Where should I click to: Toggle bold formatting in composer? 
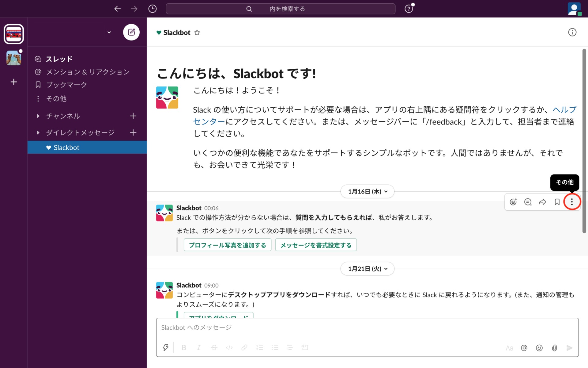(x=184, y=347)
